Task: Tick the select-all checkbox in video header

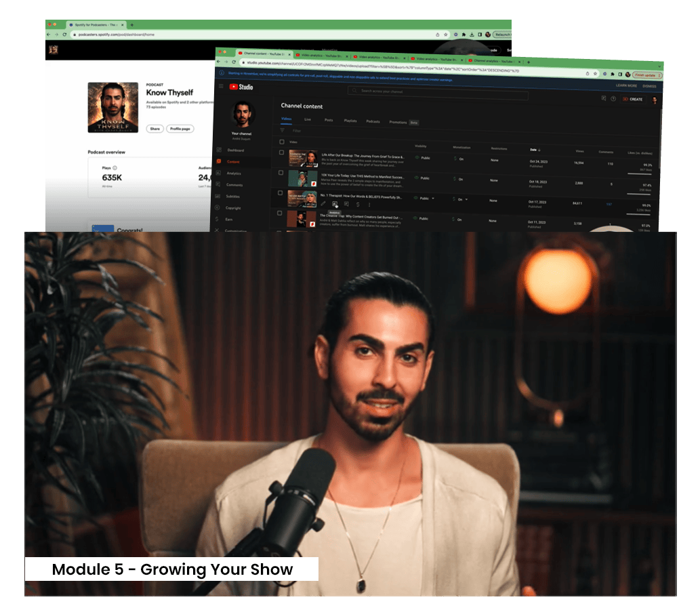Action: (282, 142)
